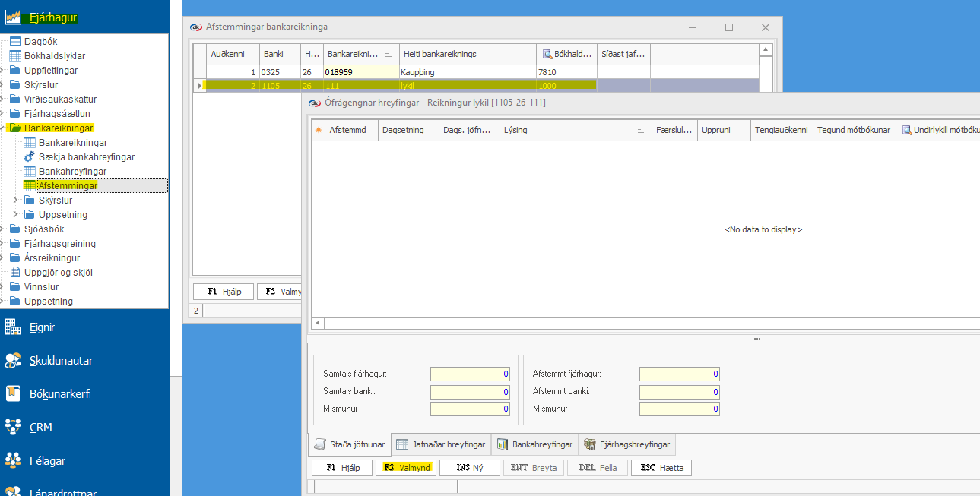This screenshot has height=496, width=980.
Task: Click the INS Ný button
Action: pos(469,468)
